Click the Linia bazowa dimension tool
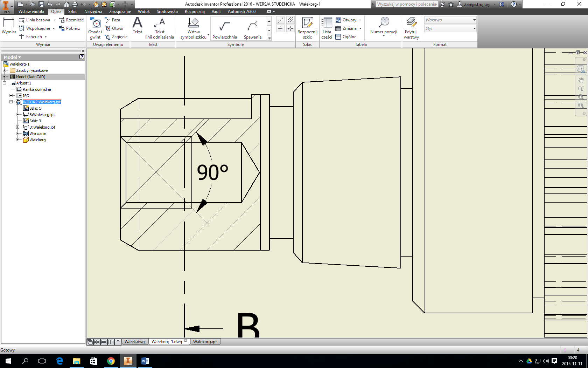The height and width of the screenshot is (368, 588). click(x=34, y=20)
